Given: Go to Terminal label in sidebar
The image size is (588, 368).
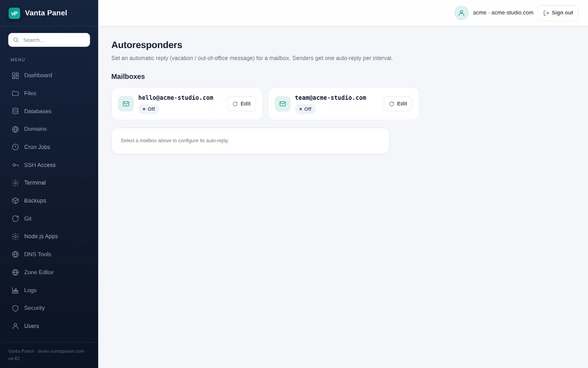Looking at the screenshot, I should tap(35, 183).
